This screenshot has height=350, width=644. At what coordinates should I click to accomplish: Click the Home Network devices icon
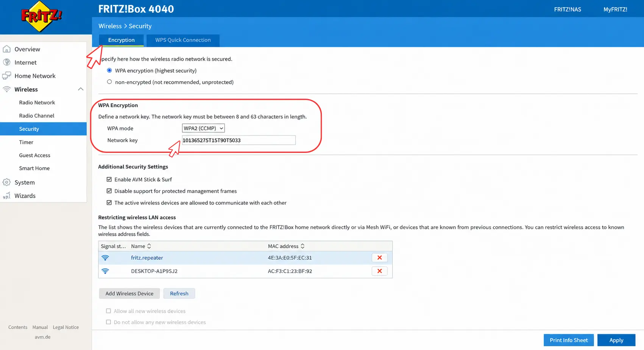point(6,76)
